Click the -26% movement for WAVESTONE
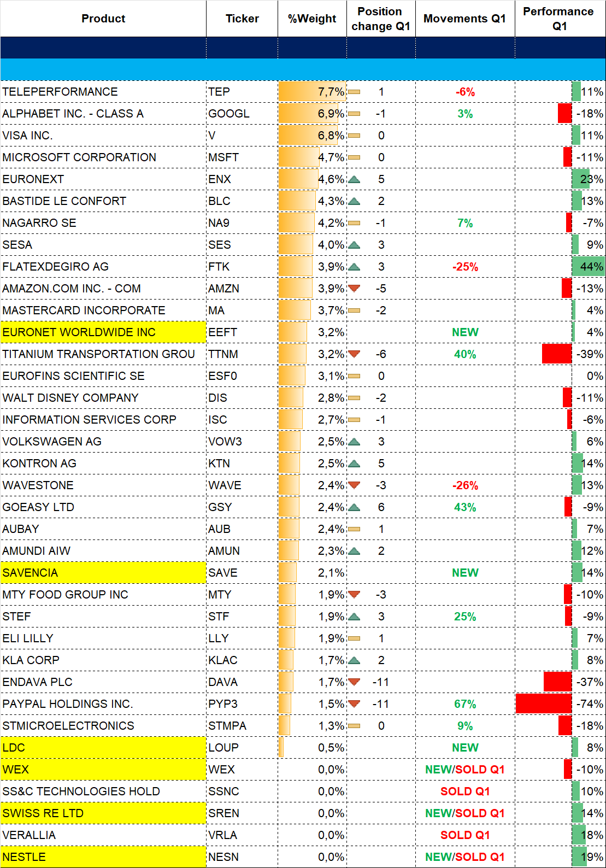Screen dimensions: 606x868 pos(465,485)
